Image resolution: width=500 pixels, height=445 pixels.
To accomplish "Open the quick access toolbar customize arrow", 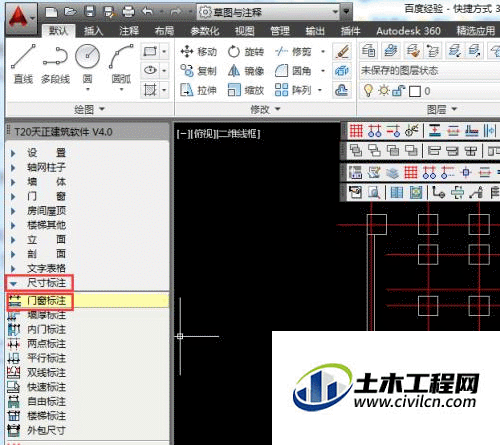I will click(x=347, y=12).
